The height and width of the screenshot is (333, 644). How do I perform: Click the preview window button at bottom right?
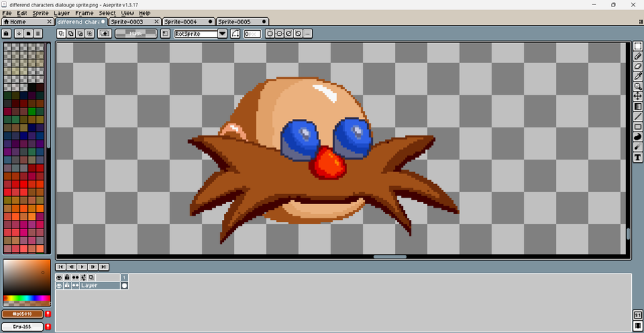[638, 326]
